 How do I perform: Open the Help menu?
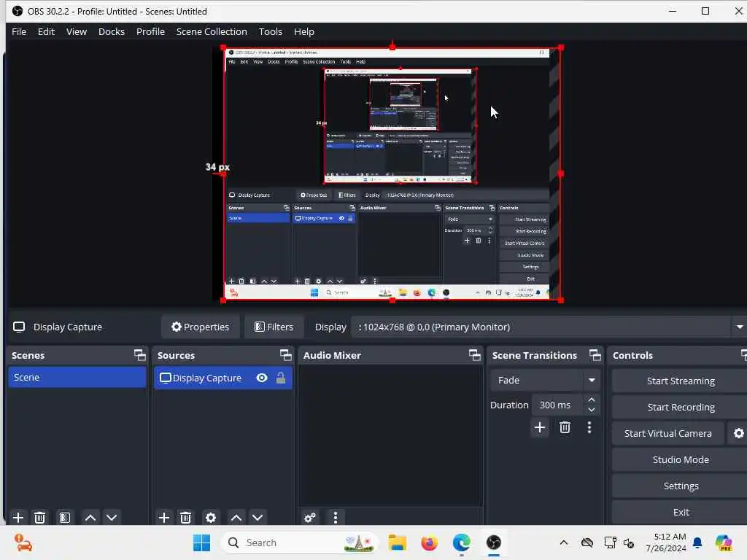pyautogui.click(x=304, y=31)
